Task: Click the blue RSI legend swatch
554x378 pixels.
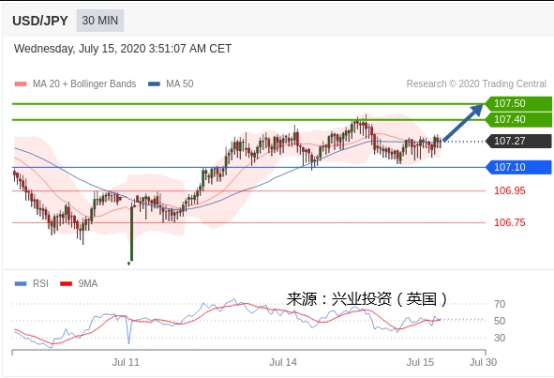Action: point(20,284)
